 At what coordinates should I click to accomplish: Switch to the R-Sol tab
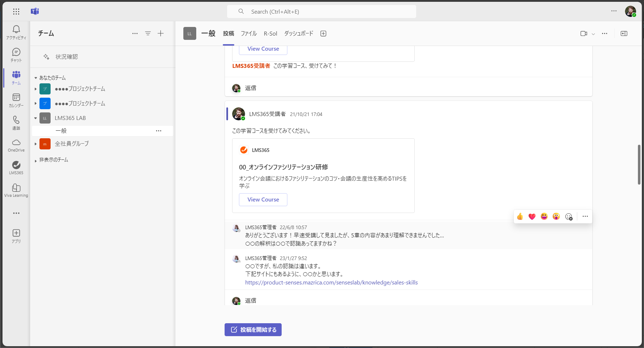coord(271,33)
